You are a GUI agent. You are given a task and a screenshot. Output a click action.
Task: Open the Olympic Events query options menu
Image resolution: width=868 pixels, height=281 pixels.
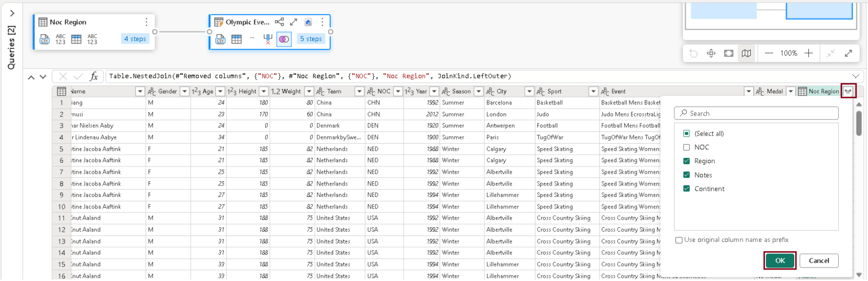click(x=322, y=22)
